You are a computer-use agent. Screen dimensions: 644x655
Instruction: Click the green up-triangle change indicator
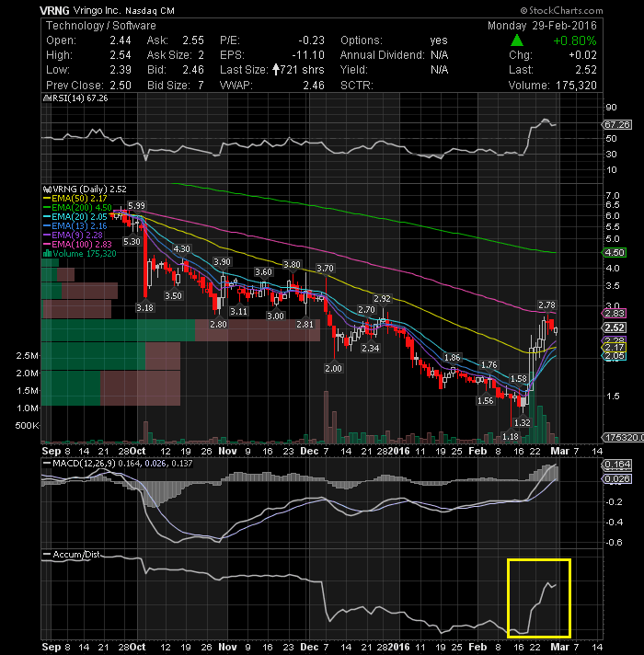tap(517, 40)
